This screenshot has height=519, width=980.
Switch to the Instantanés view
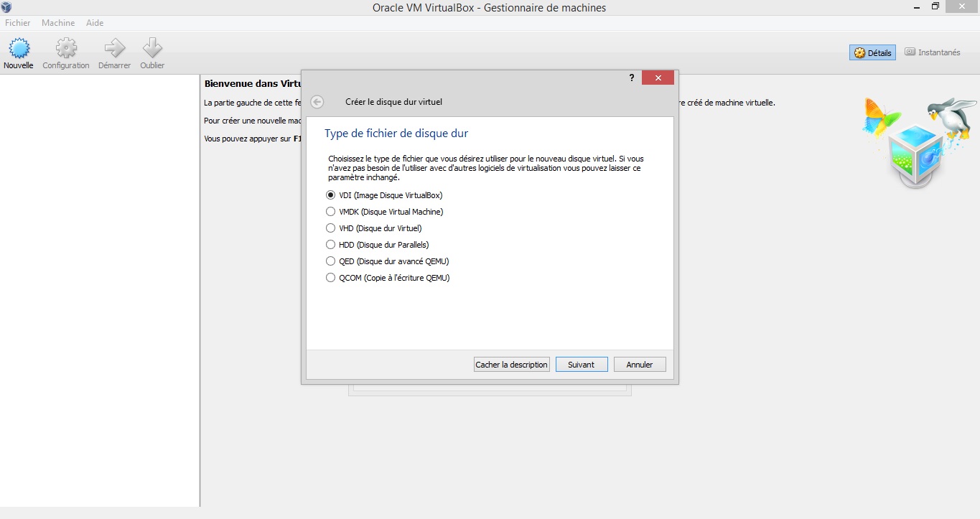[x=932, y=52]
